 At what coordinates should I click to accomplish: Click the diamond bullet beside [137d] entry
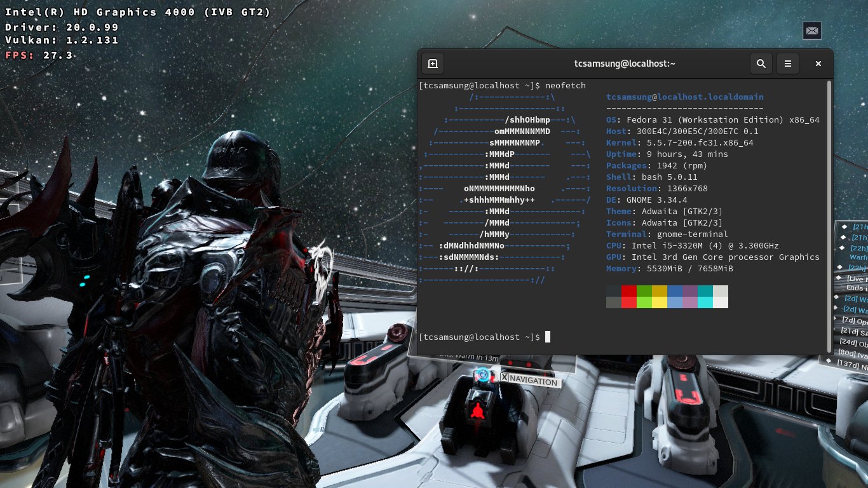pyautogui.click(x=829, y=361)
